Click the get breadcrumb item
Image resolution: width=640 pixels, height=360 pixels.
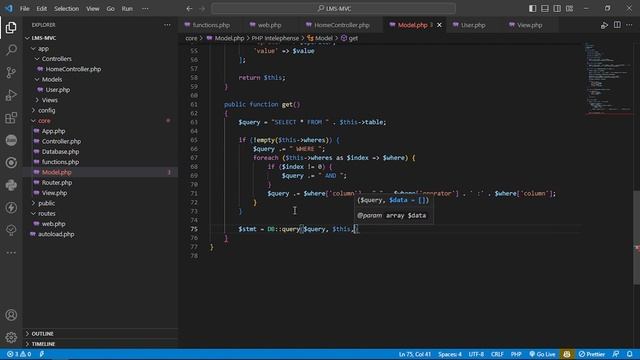pyautogui.click(x=349, y=38)
